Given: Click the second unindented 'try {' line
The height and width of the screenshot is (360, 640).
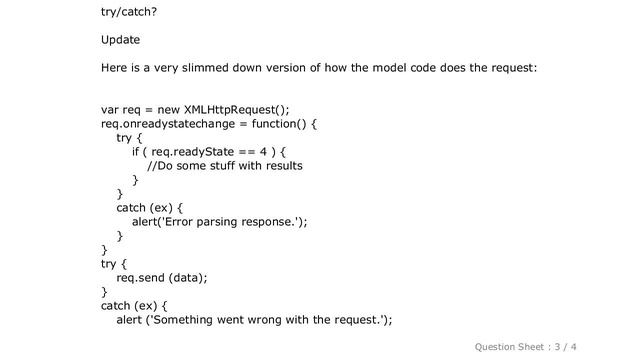Looking at the screenshot, I should 114,264.
